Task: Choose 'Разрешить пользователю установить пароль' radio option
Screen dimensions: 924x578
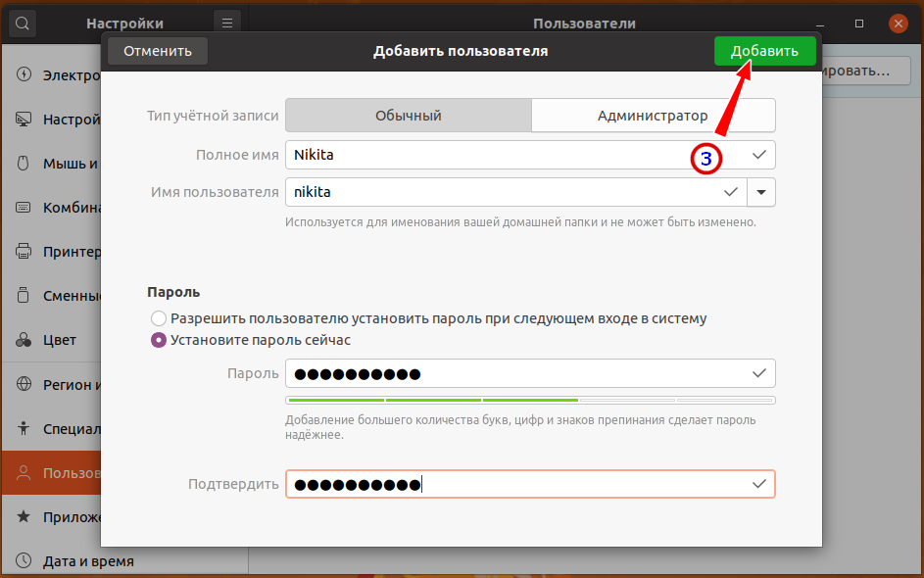Action: point(159,318)
